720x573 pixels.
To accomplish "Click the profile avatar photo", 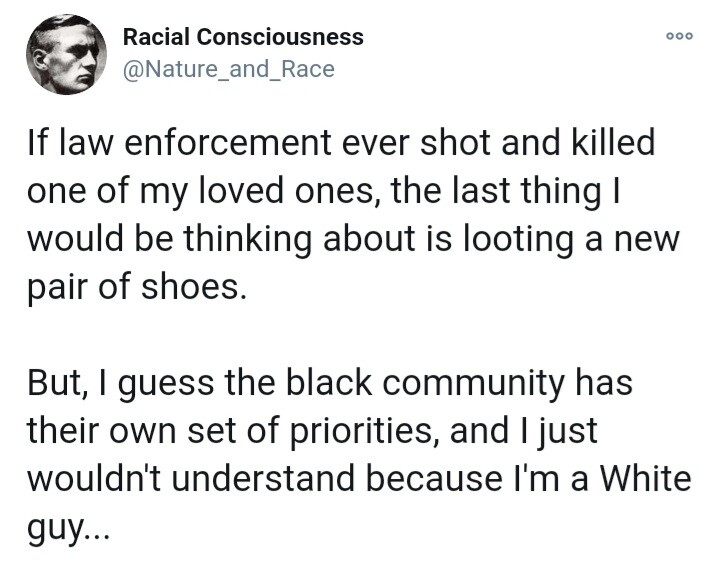I will [x=66, y=54].
